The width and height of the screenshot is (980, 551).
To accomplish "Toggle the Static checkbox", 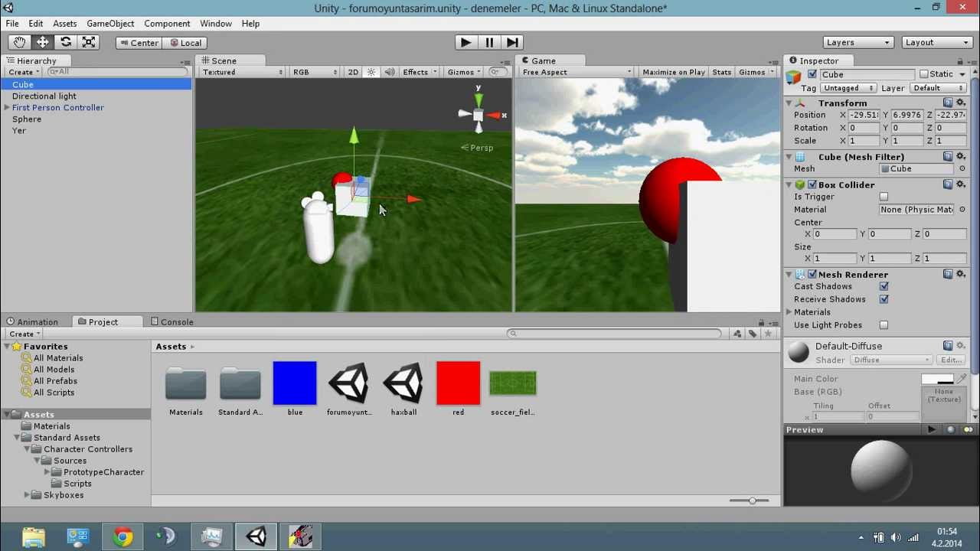I will point(924,74).
